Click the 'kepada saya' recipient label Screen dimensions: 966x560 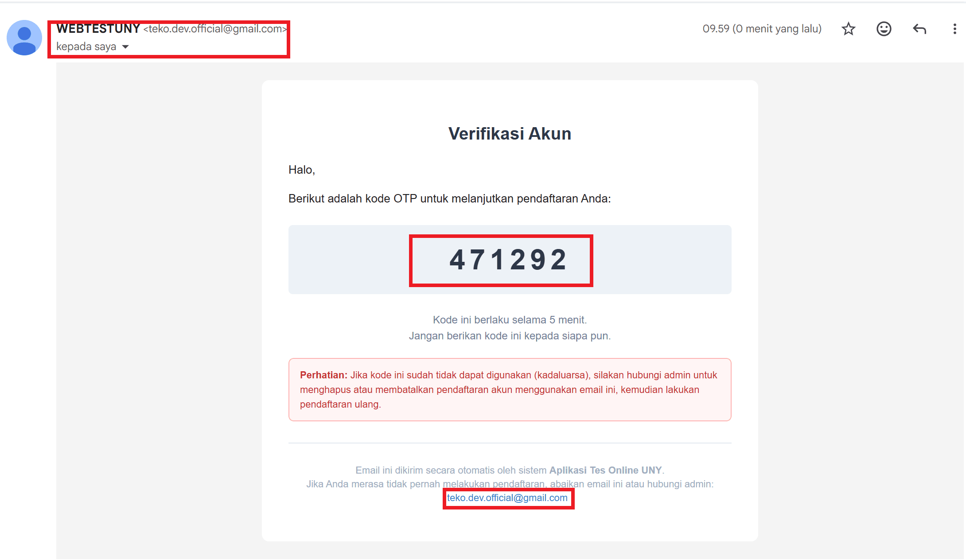click(x=86, y=47)
